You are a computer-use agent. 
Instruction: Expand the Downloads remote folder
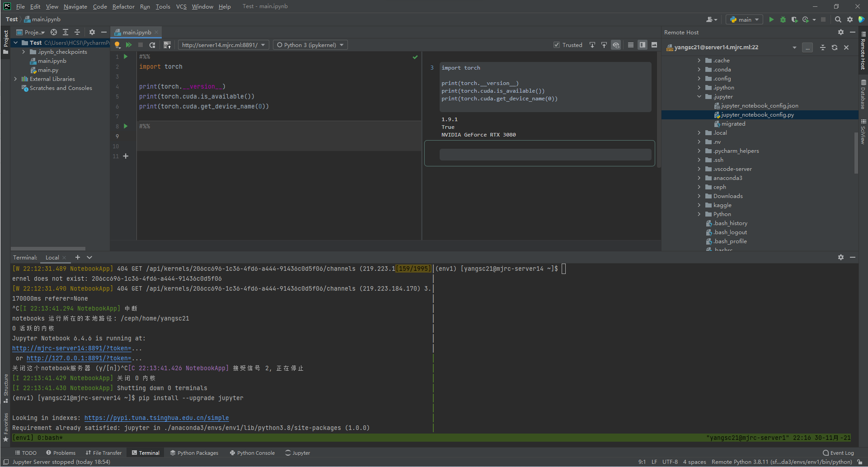coord(699,196)
